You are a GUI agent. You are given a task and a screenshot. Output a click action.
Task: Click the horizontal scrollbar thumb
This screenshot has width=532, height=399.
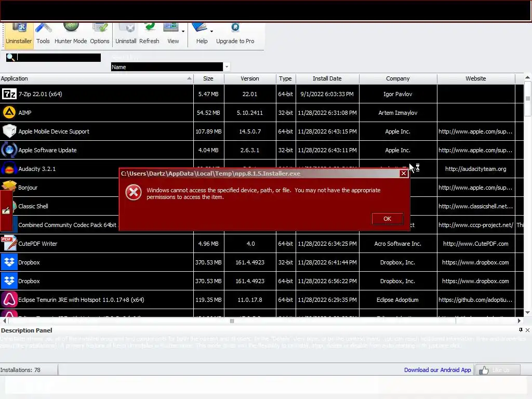click(x=232, y=321)
